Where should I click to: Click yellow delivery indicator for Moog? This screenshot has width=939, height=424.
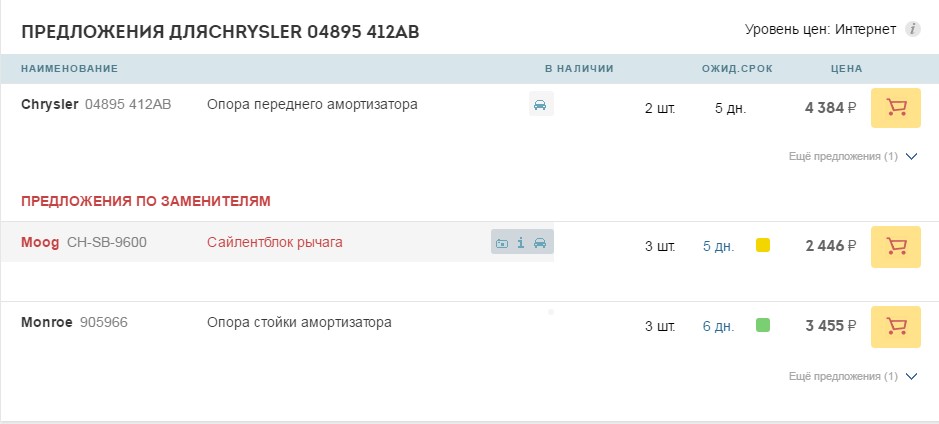point(763,245)
